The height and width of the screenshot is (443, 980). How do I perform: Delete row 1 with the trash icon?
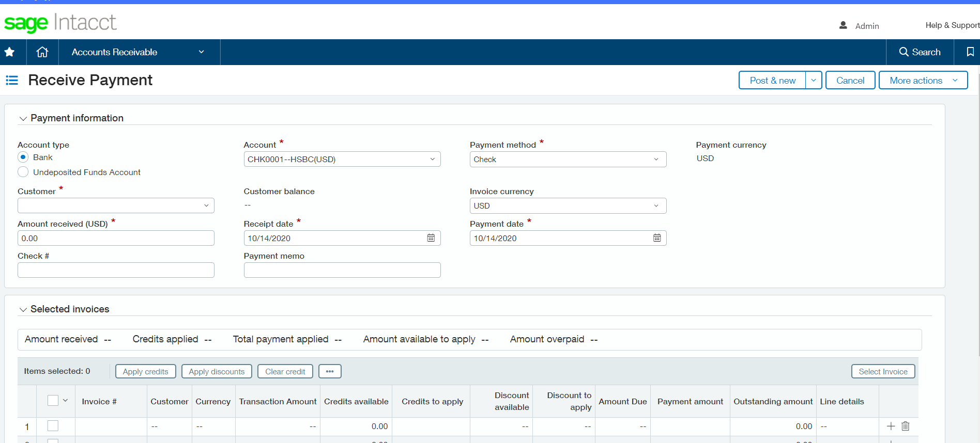(x=906, y=426)
